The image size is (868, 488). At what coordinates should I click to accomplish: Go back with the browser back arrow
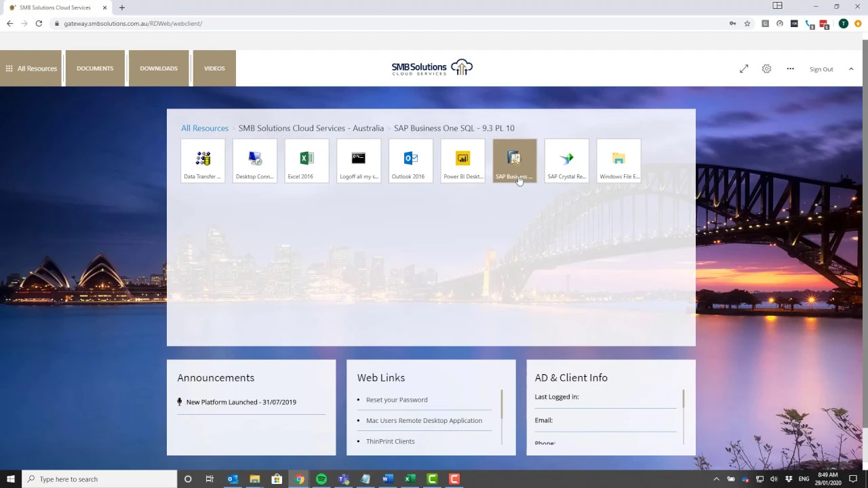[x=9, y=24]
